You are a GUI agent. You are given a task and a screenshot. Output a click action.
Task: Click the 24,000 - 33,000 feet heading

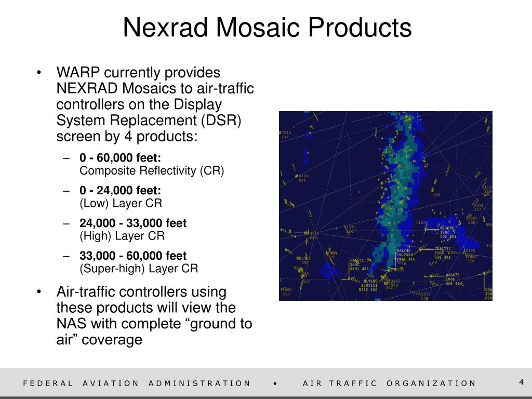(x=133, y=223)
